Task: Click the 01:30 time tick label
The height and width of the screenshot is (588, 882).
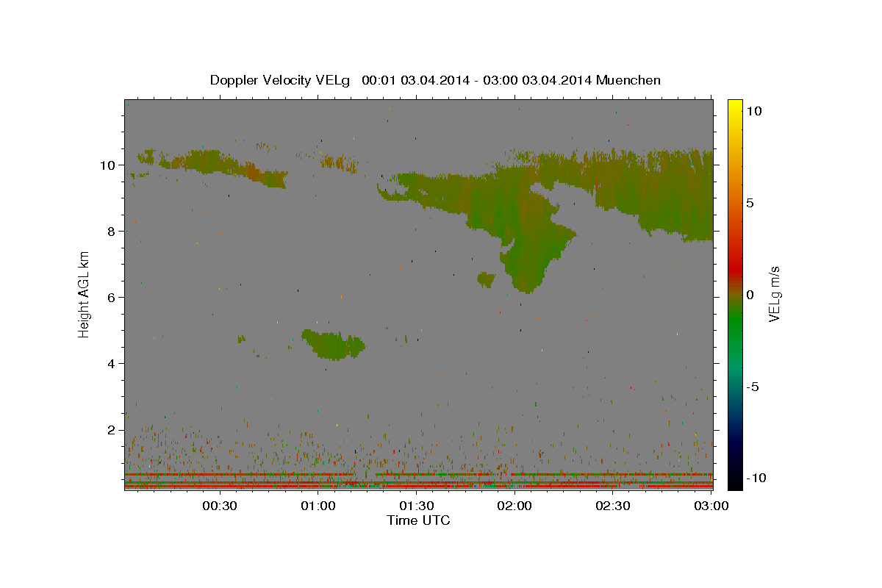Action: [x=416, y=506]
